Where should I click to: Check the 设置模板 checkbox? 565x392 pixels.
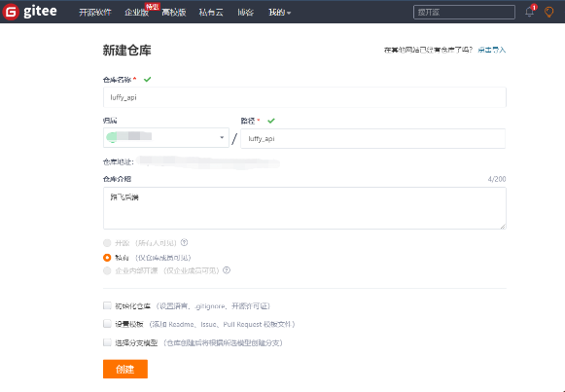tap(107, 324)
